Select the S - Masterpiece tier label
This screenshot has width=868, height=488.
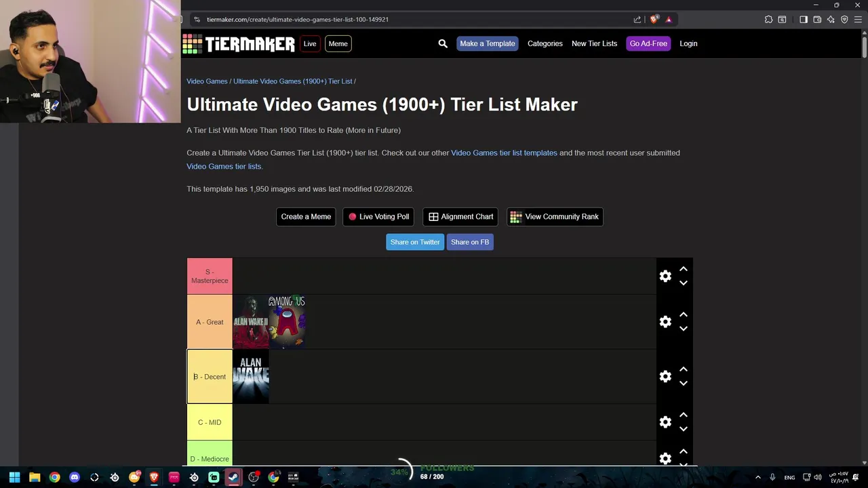click(210, 277)
